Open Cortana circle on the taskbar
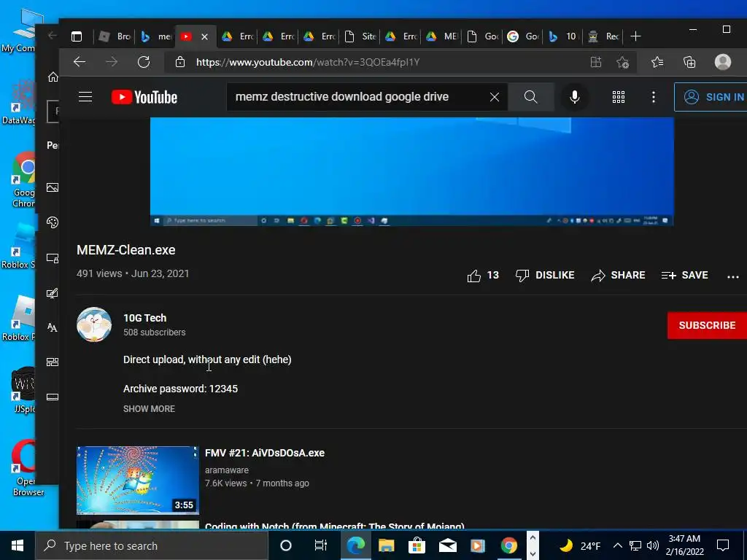Screen dimensions: 747x560 click(286, 545)
